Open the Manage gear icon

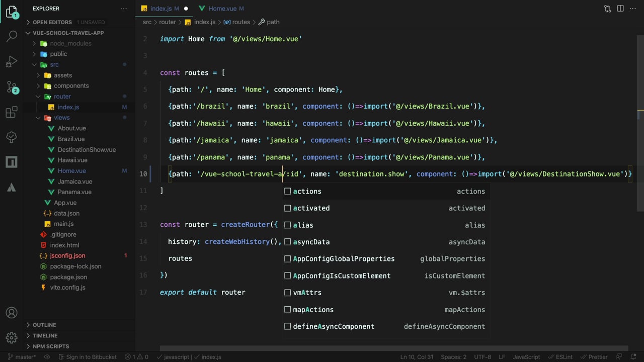click(x=11, y=337)
